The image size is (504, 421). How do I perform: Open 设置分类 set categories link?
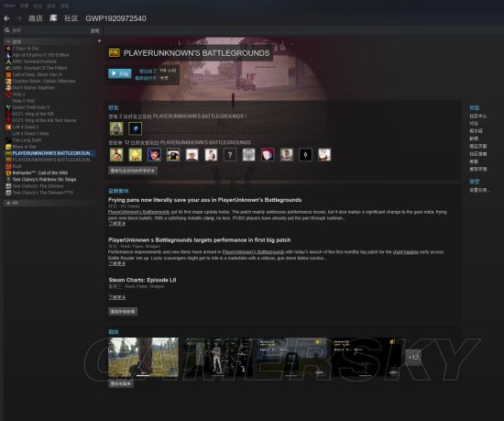click(x=479, y=190)
